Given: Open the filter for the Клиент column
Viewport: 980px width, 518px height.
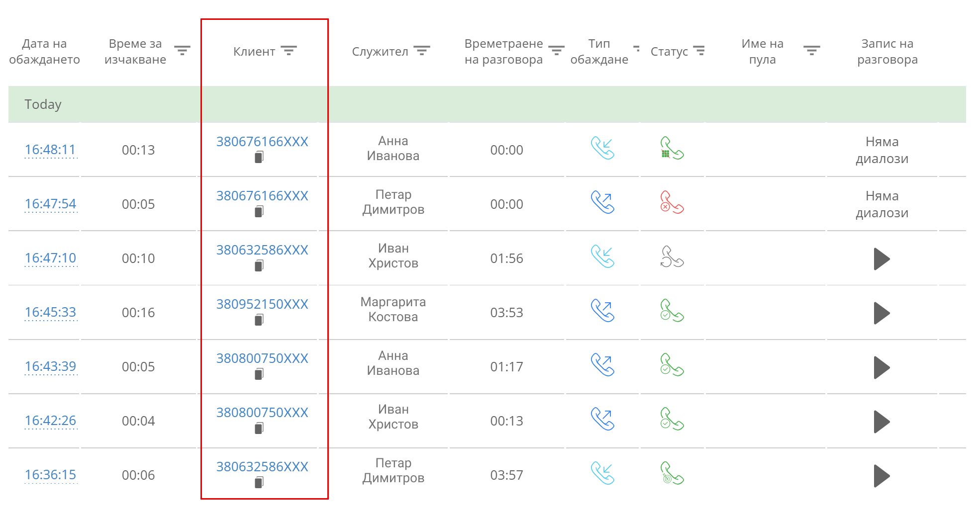Looking at the screenshot, I should pyautogui.click(x=289, y=51).
